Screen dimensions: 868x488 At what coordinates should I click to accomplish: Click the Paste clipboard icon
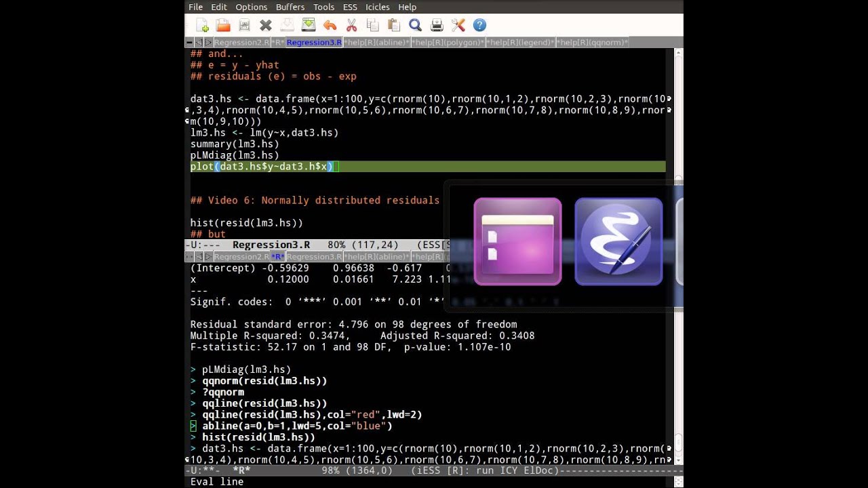click(394, 25)
